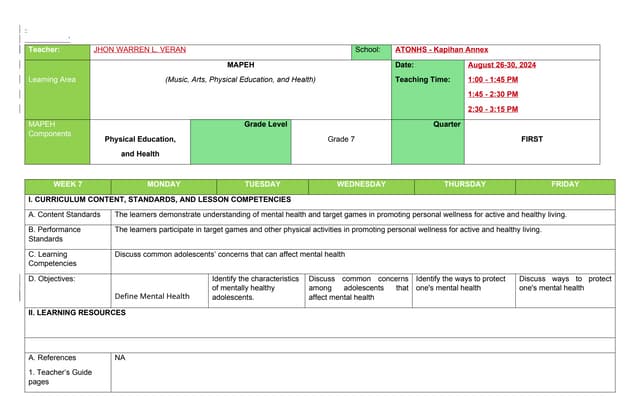Click the NA entry beside A. References
Viewport: 640px width, 419px height.
click(x=120, y=357)
